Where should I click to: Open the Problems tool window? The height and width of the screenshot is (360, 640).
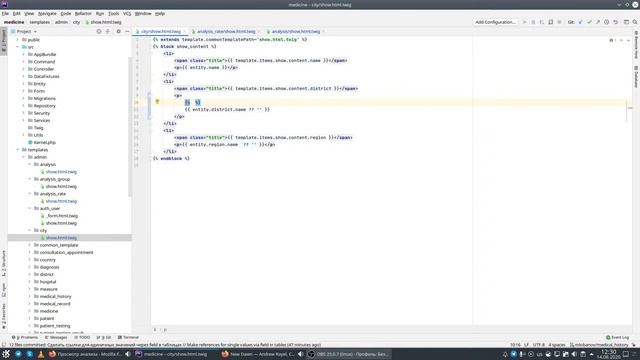(24, 338)
